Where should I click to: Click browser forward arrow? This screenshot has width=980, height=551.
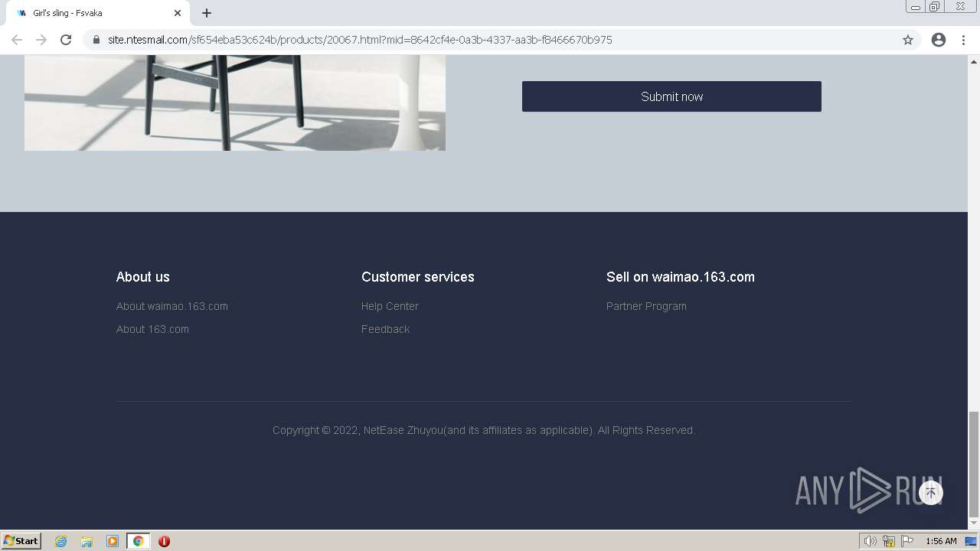point(41,40)
